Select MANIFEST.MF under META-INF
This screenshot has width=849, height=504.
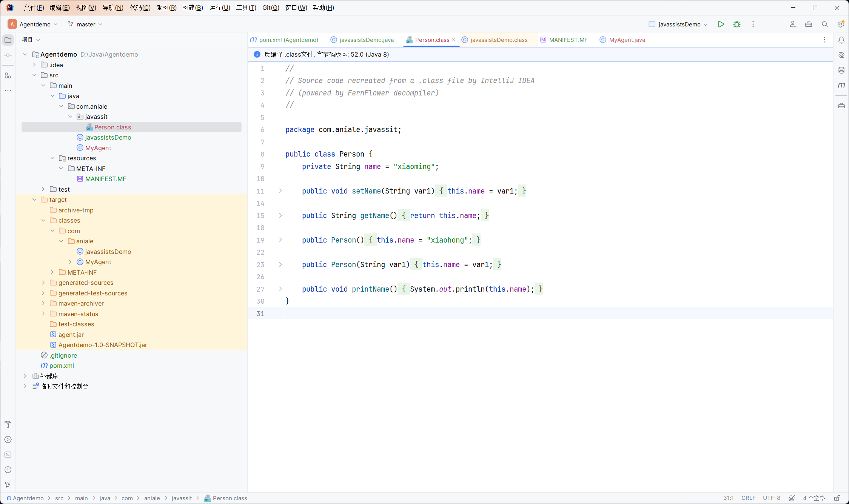coord(105,179)
